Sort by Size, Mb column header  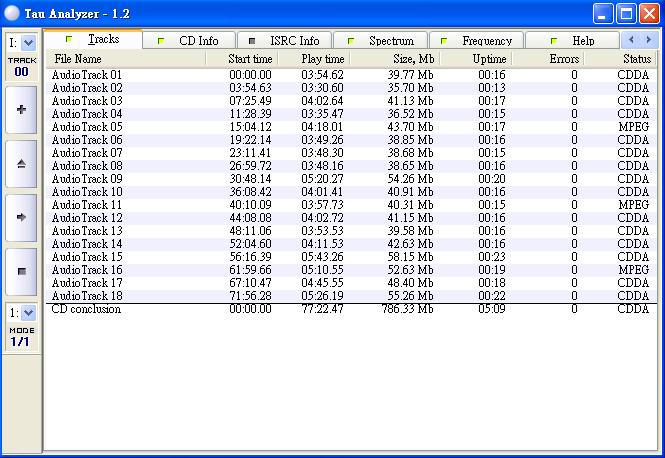pos(395,59)
